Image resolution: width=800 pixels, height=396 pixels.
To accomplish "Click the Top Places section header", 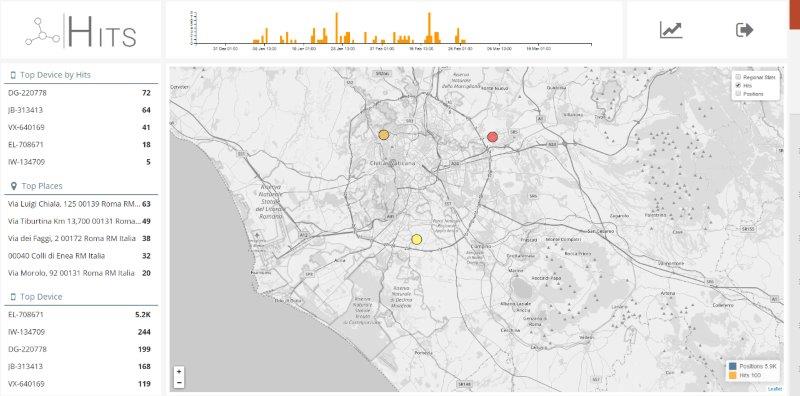I will click(42, 186).
